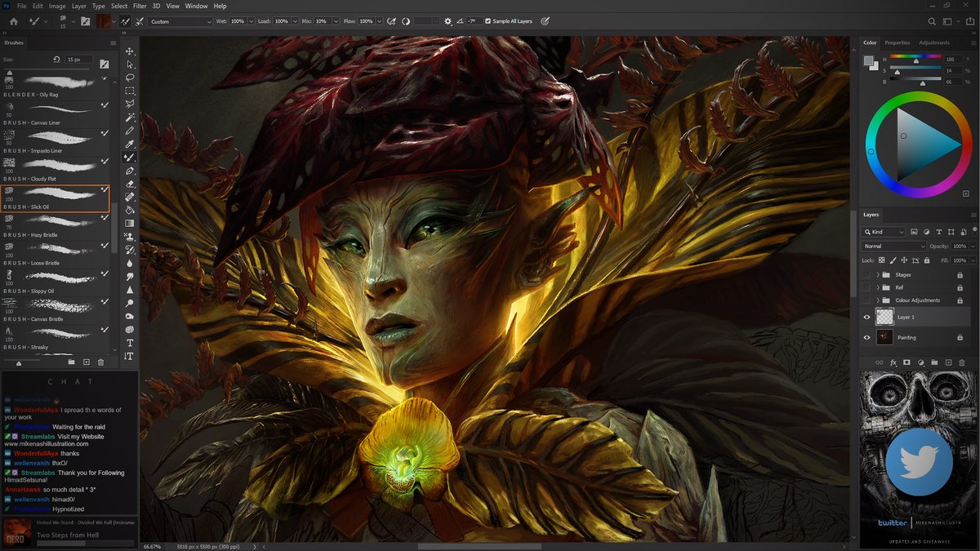Expand the Ref layer group
The height and width of the screenshot is (551, 980).
(879, 287)
